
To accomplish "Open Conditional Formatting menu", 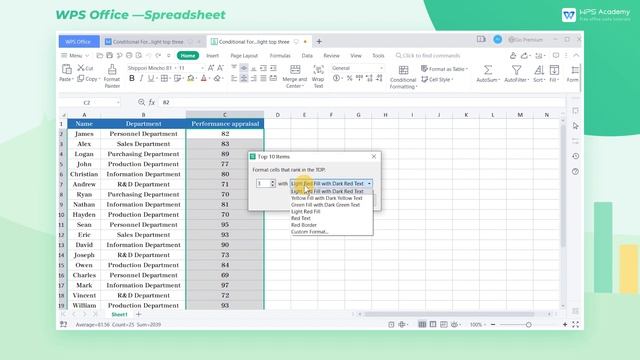I will click(x=403, y=77).
